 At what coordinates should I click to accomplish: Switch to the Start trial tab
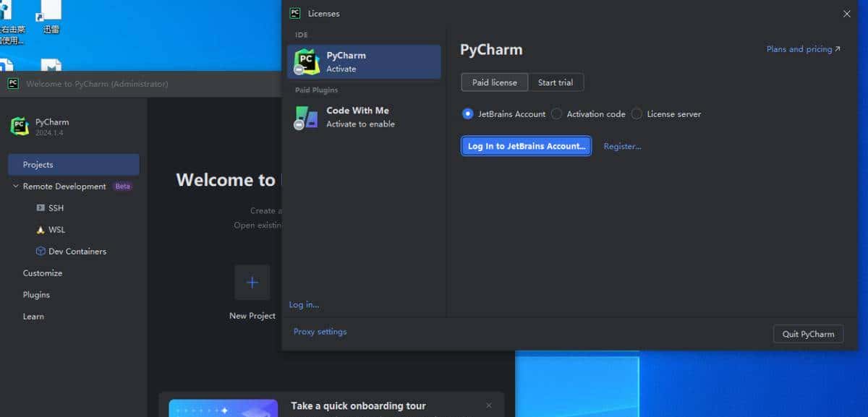tap(556, 82)
